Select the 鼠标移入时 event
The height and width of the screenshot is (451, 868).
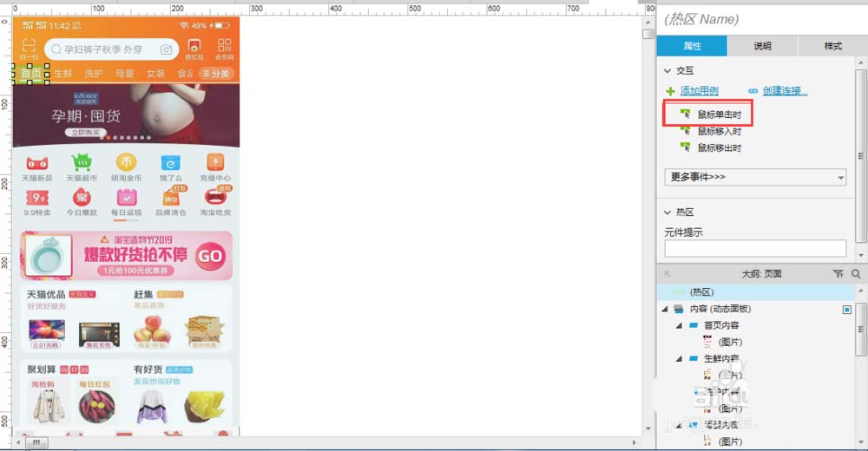point(719,131)
